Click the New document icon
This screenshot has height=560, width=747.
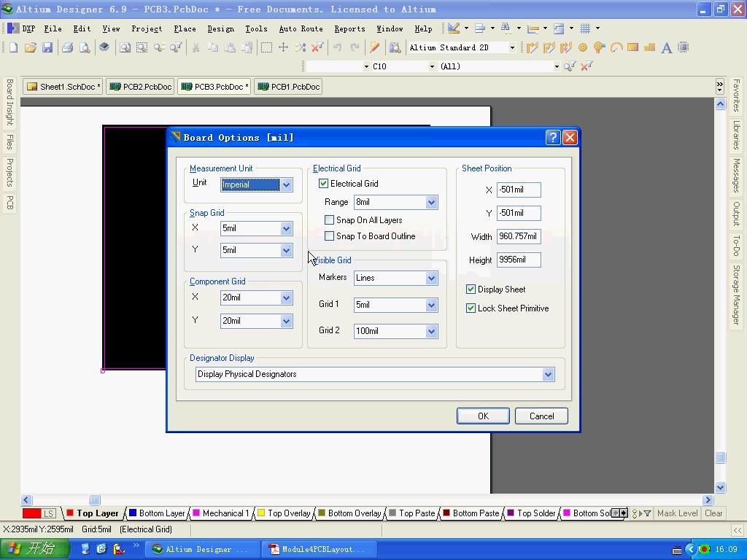tap(13, 47)
